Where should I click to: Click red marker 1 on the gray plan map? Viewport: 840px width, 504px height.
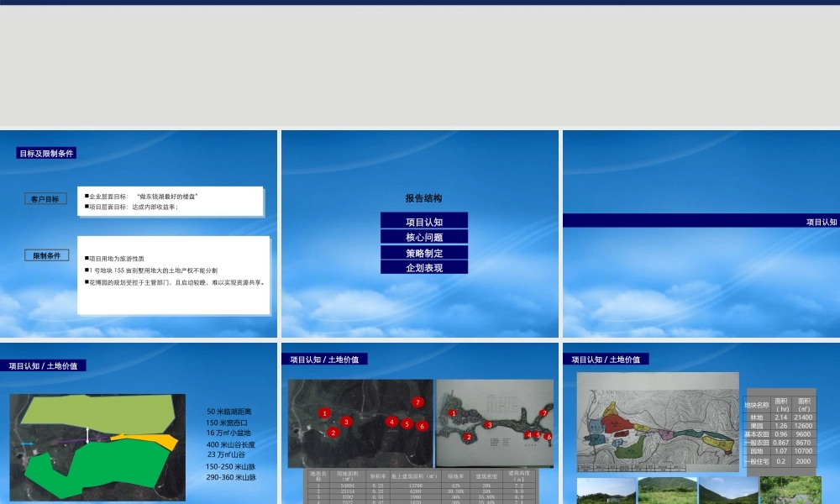point(454,413)
